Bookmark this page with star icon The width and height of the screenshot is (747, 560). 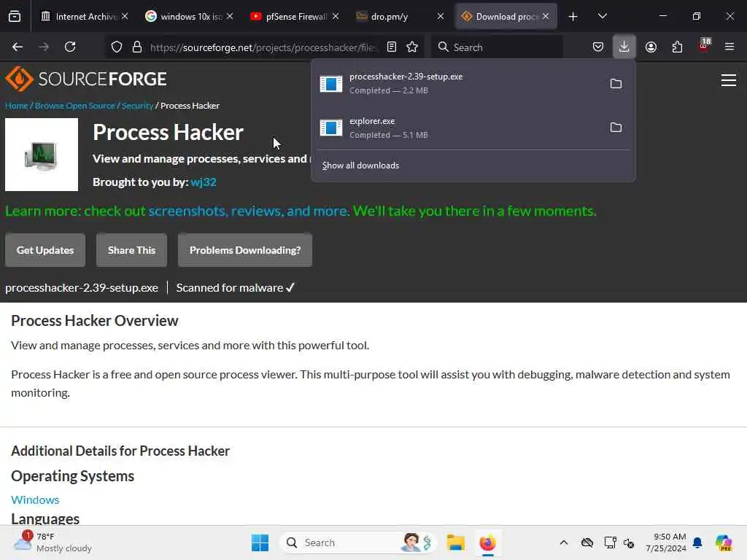click(x=412, y=47)
